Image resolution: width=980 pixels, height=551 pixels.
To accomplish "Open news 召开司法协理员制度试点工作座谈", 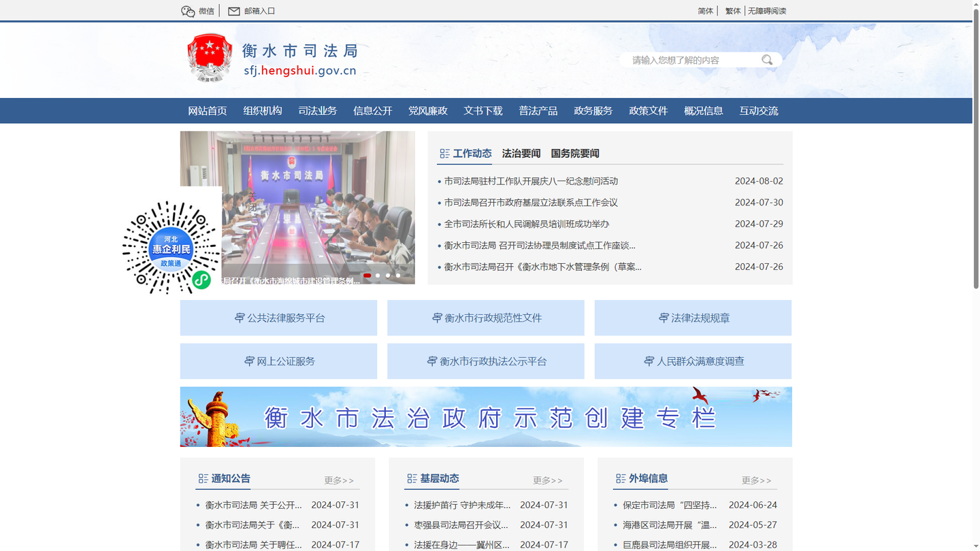I will click(x=540, y=246).
